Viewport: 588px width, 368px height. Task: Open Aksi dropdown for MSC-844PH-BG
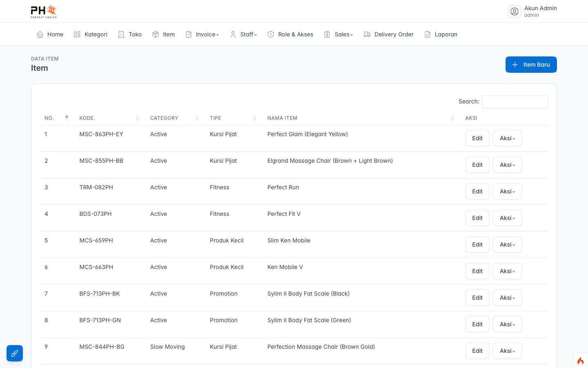pyautogui.click(x=508, y=351)
